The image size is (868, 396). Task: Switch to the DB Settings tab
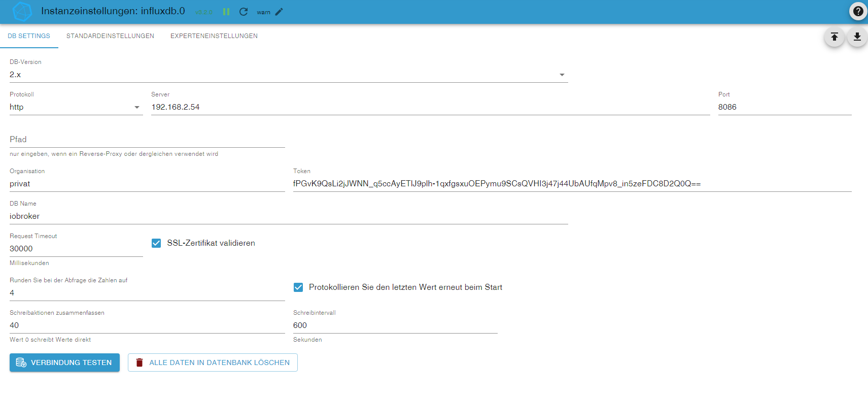[29, 36]
